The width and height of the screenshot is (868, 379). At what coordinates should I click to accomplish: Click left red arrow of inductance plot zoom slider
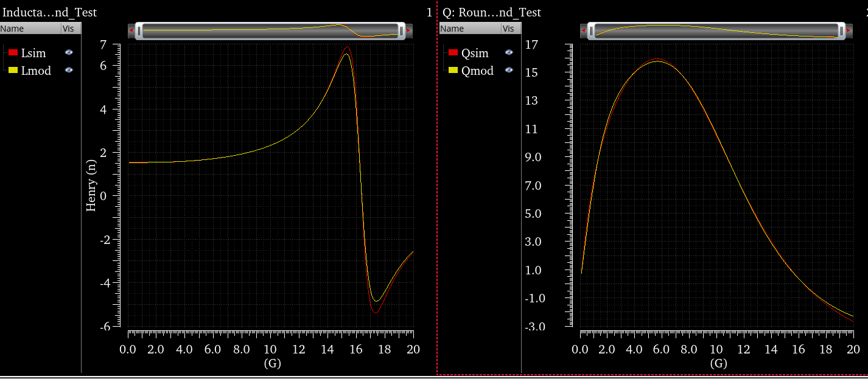131,30
